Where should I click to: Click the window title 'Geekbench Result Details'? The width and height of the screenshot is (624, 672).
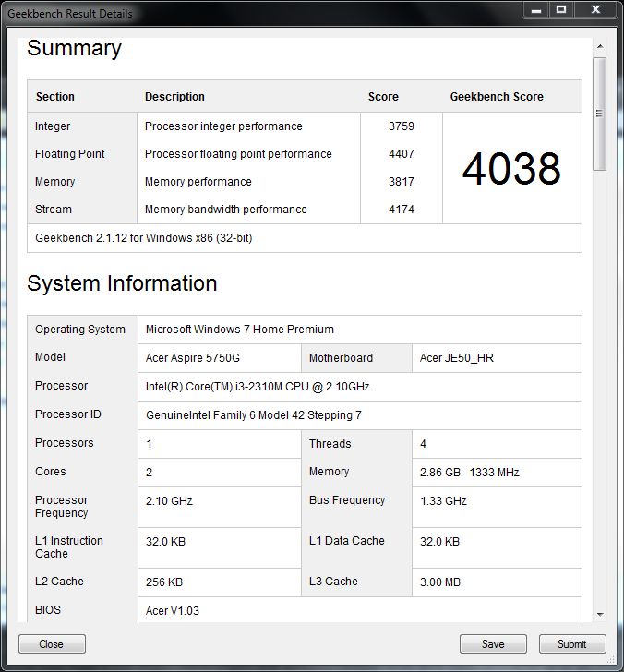click(70, 14)
